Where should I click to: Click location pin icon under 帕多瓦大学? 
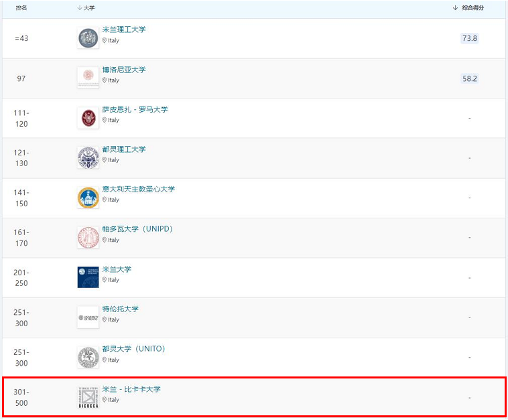[105, 240]
